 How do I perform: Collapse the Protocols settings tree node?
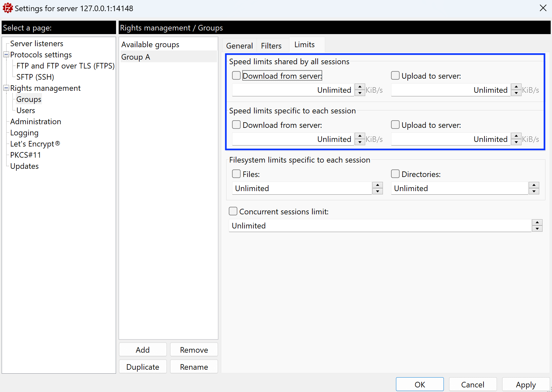[x=6, y=55]
